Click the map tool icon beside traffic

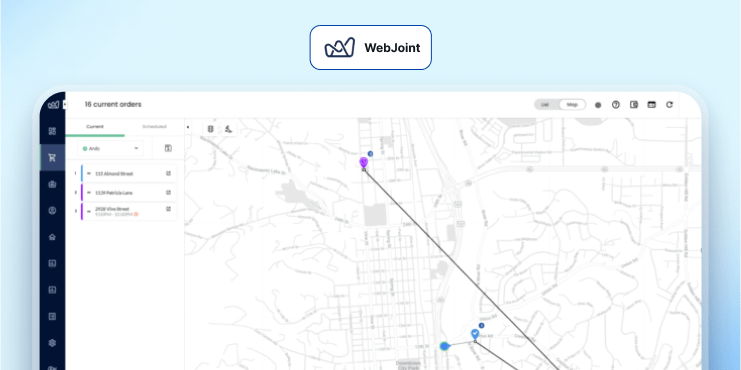tap(228, 129)
